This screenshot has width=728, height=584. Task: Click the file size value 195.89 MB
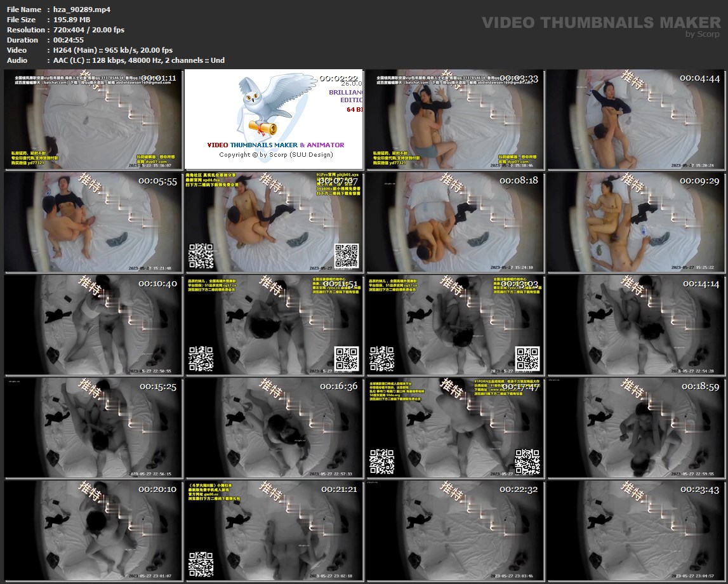pos(72,20)
